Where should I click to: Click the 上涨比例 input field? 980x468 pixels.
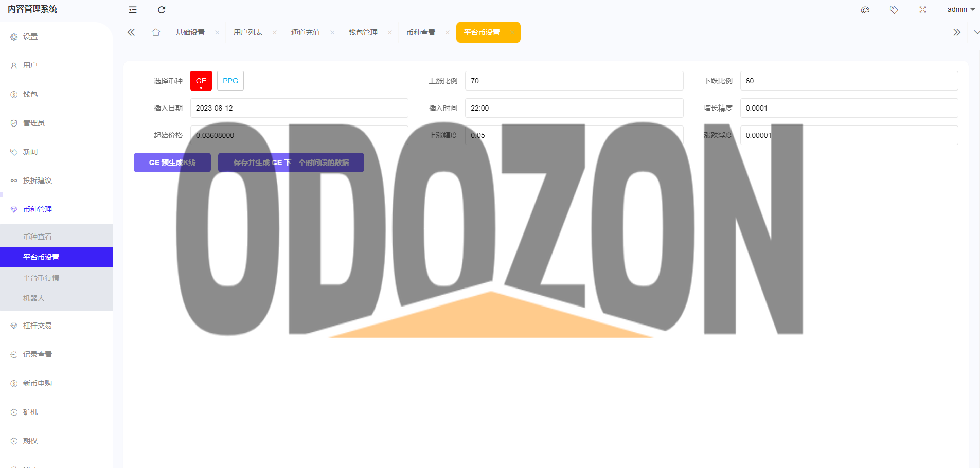[574, 81]
